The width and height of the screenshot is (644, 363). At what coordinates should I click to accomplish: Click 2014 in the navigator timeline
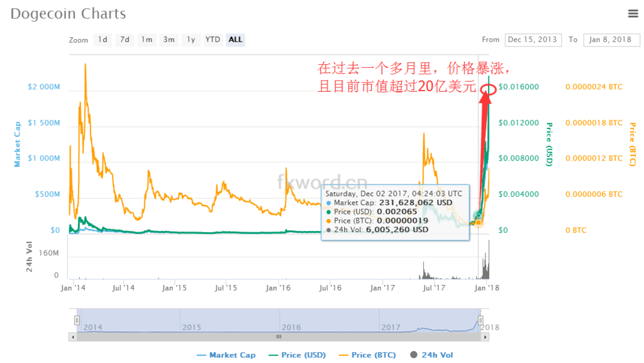[x=93, y=327]
